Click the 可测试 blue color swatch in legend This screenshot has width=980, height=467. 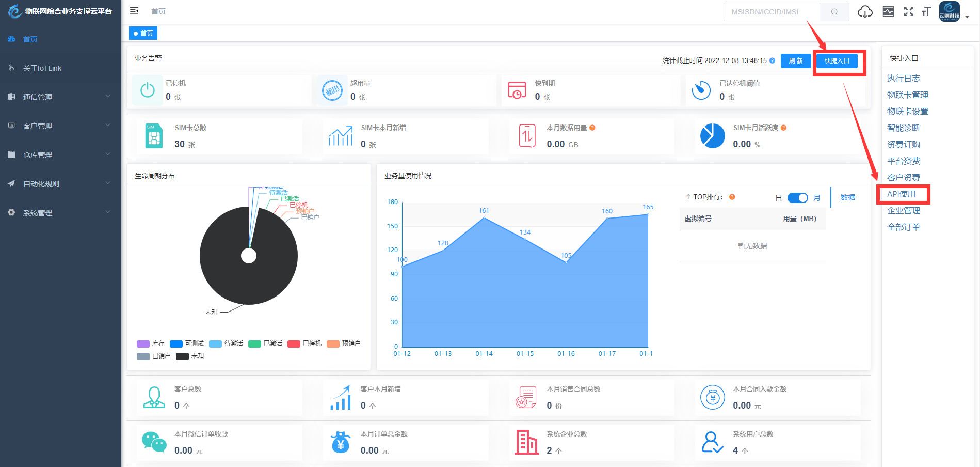pyautogui.click(x=176, y=344)
